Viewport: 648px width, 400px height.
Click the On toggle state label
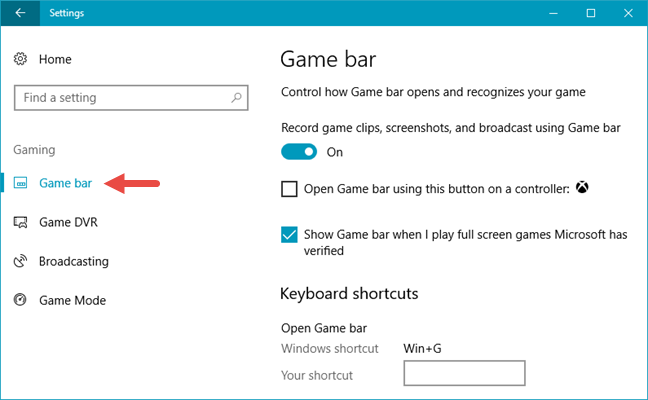click(x=334, y=152)
